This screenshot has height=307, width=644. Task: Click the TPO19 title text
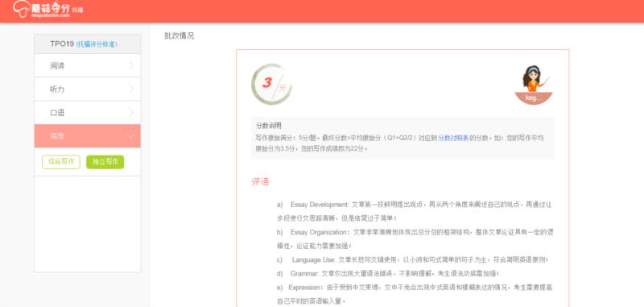click(x=62, y=44)
